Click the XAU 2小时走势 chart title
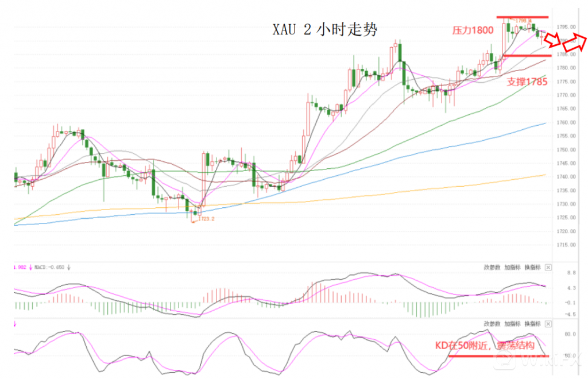 324,30
